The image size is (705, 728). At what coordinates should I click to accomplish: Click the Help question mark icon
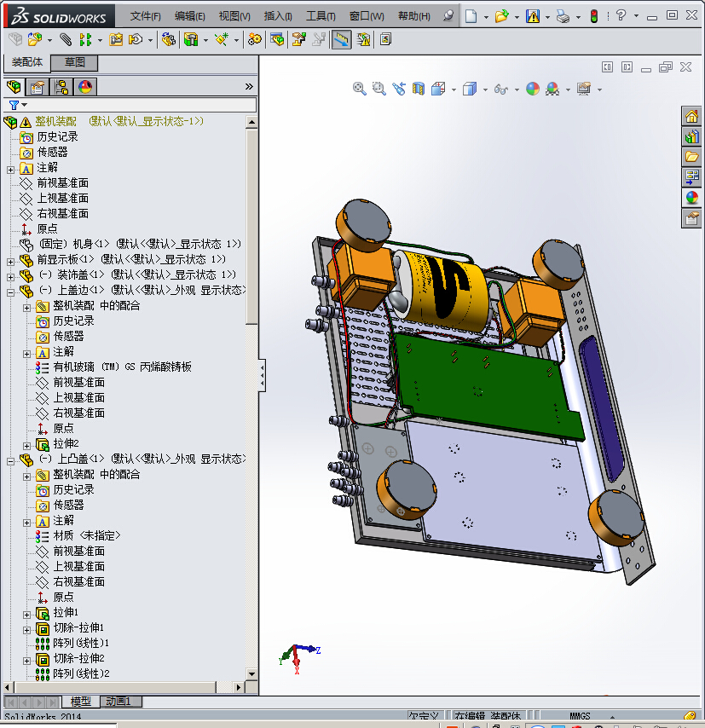[x=621, y=15]
